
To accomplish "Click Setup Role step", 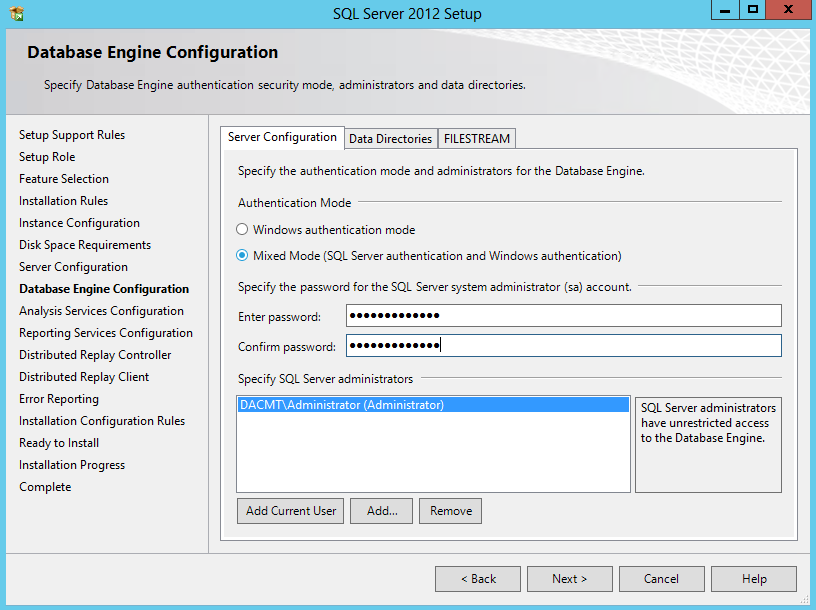I will pos(47,157).
